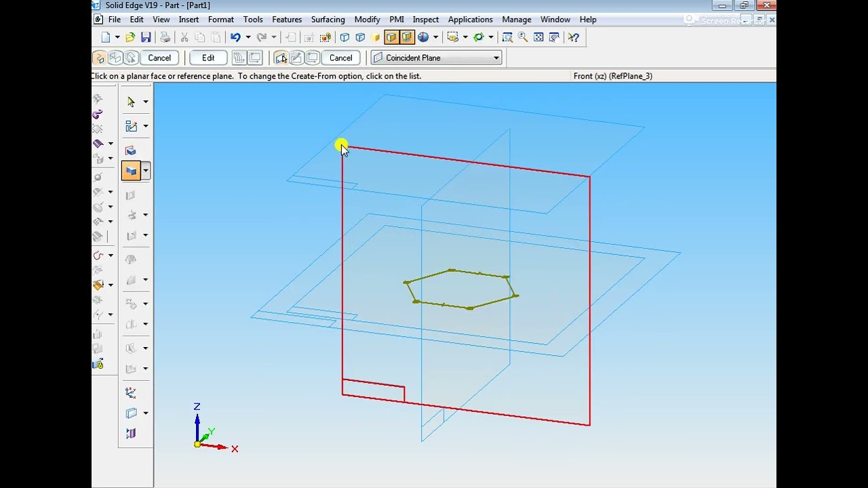868x488 pixels.
Task: Click the sphere view-style icon in main toolbar
Action: point(423,37)
